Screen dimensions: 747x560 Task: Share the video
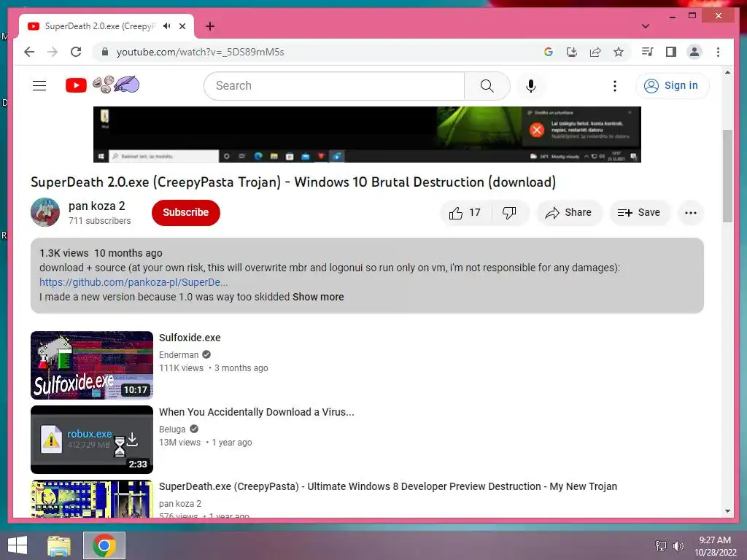(x=569, y=212)
